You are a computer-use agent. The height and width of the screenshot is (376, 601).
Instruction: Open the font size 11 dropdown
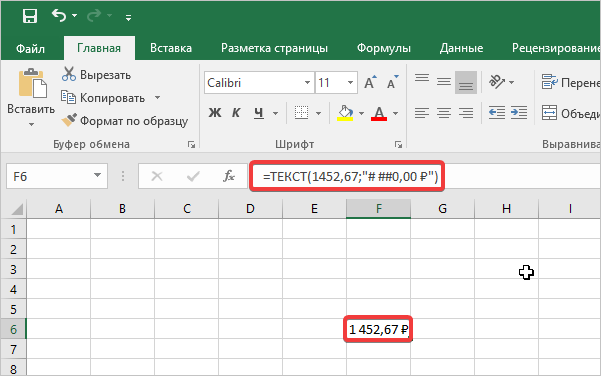click(350, 82)
